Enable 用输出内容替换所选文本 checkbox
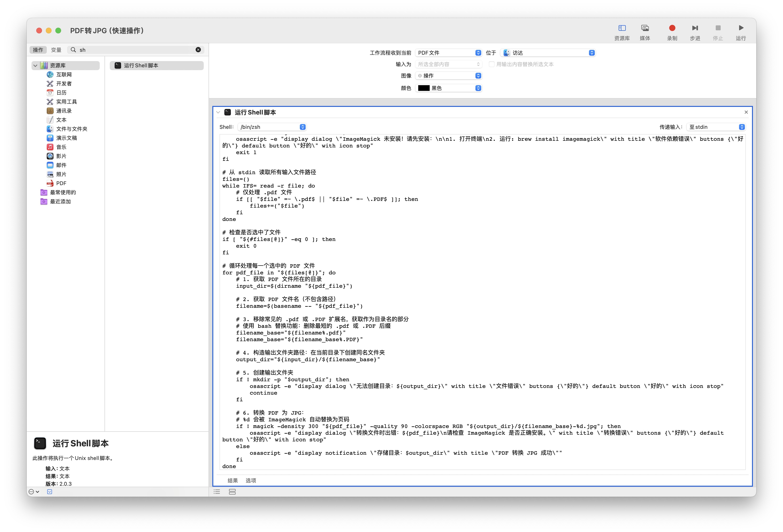The width and height of the screenshot is (783, 532). pyautogui.click(x=491, y=64)
